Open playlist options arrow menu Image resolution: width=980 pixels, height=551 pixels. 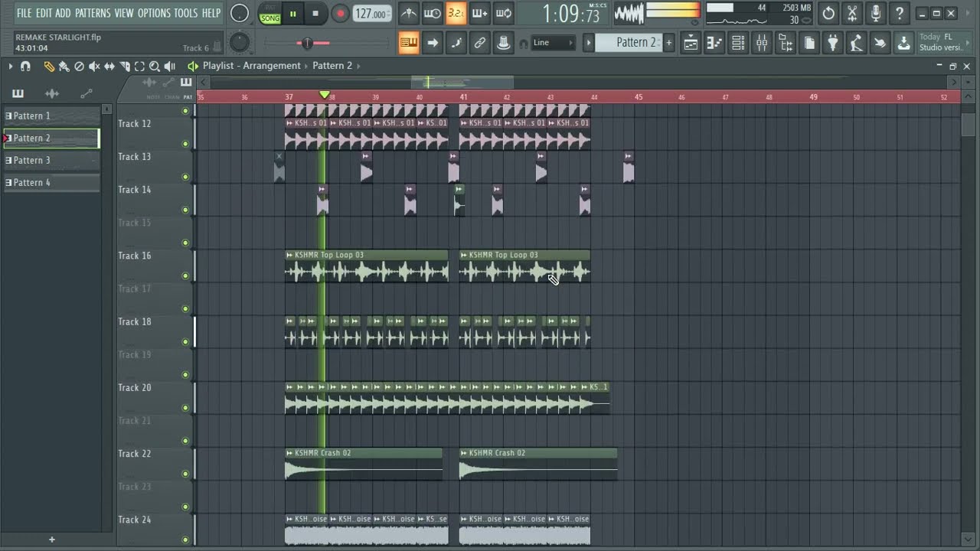11,67
